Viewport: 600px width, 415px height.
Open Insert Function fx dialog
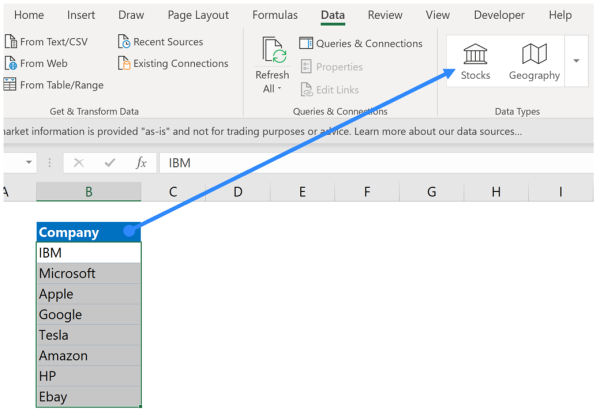click(x=141, y=163)
